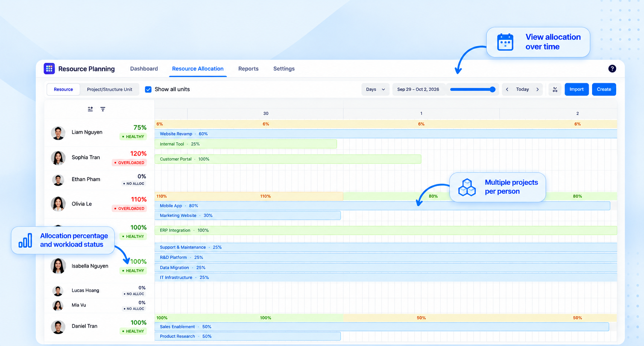The width and height of the screenshot is (644, 346).
Task: Select the Resource Allocation tab
Action: pyautogui.click(x=198, y=69)
